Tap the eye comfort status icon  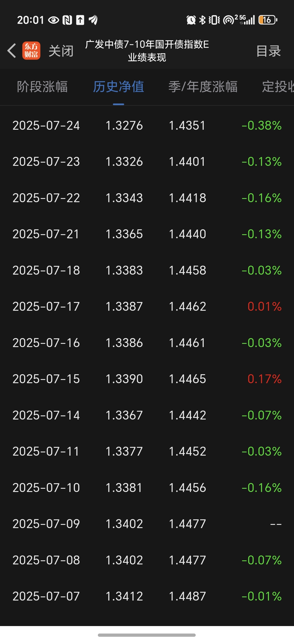54,20
